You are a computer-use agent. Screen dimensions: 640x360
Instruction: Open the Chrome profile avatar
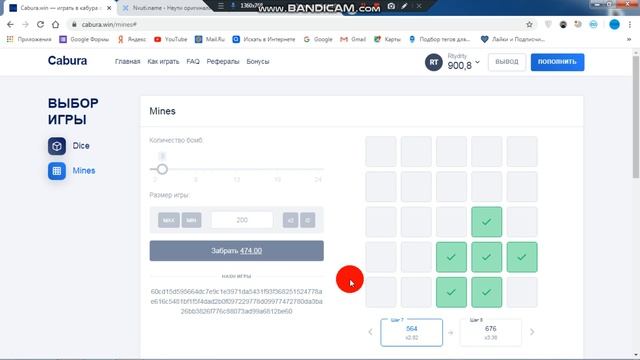(x=614, y=24)
